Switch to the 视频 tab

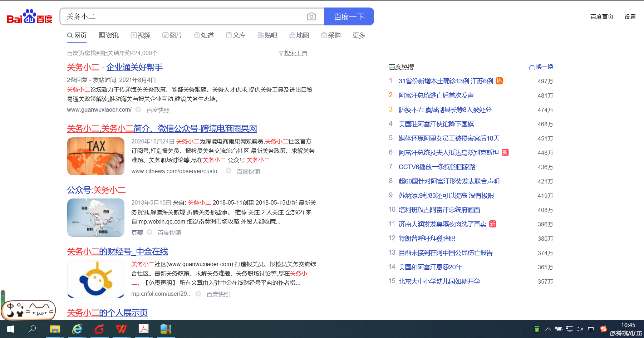(141, 35)
